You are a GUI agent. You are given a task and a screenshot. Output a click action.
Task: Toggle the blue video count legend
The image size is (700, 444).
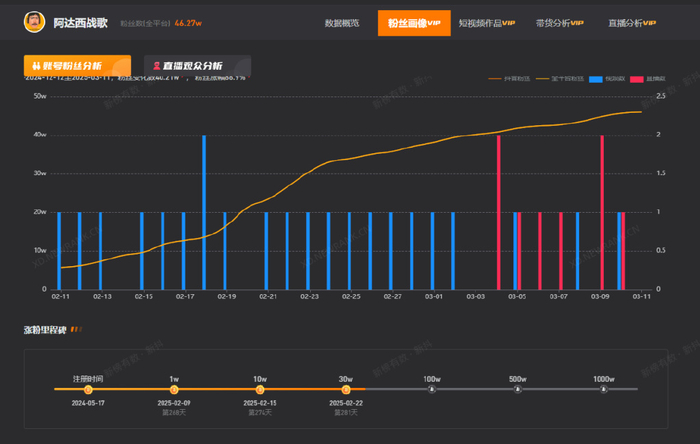click(x=607, y=79)
